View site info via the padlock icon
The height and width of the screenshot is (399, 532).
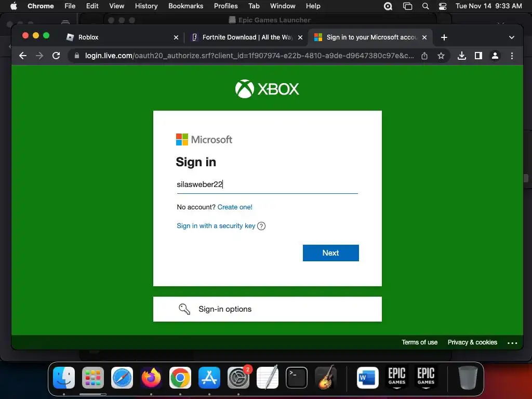[77, 56]
